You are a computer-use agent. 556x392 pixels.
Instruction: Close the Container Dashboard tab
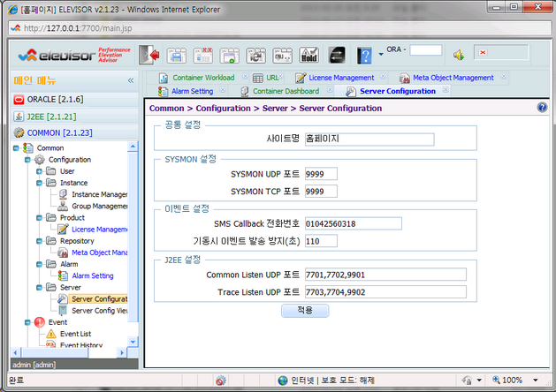point(330,89)
